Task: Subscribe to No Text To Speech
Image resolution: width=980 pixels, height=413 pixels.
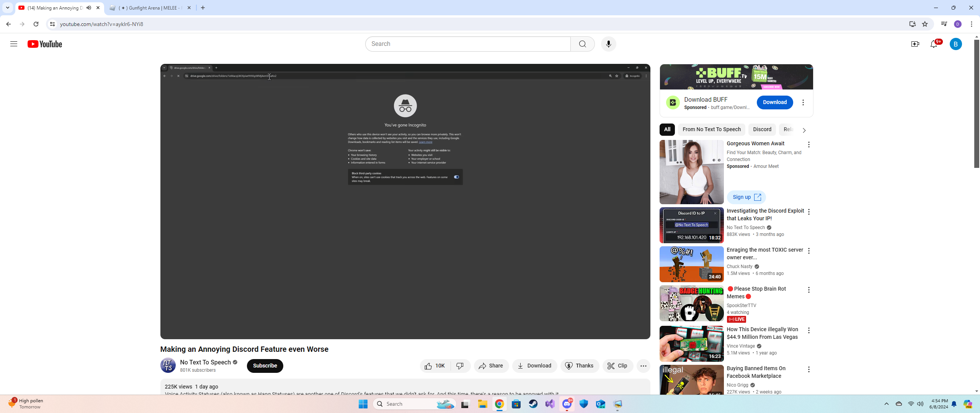Action: (x=265, y=366)
